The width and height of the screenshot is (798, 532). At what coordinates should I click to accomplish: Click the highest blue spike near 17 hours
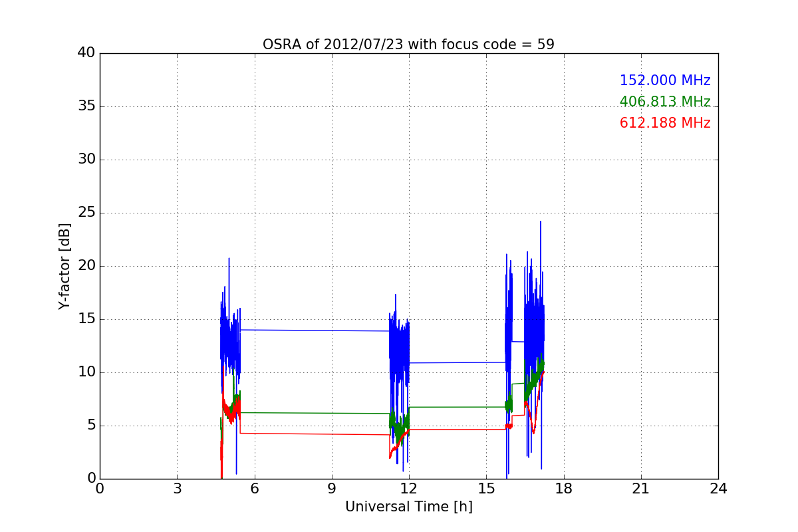540,222
